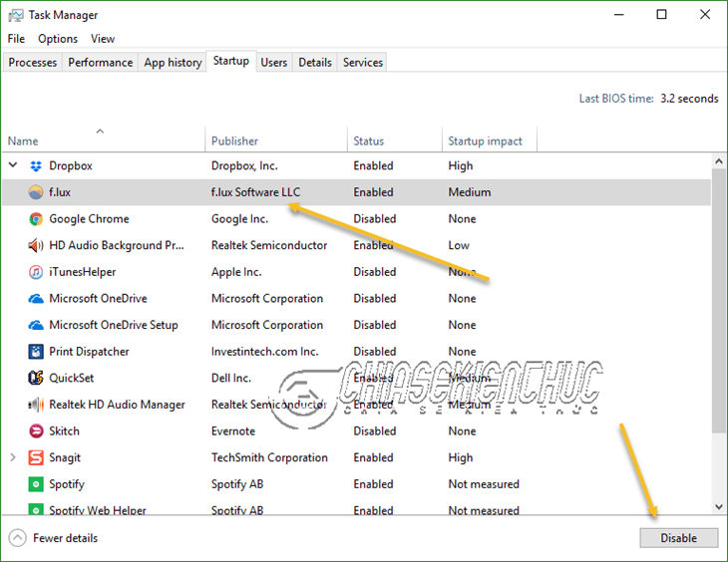The height and width of the screenshot is (562, 728).
Task: Click the Realtek HD Audio Manager icon
Action: [x=36, y=405]
